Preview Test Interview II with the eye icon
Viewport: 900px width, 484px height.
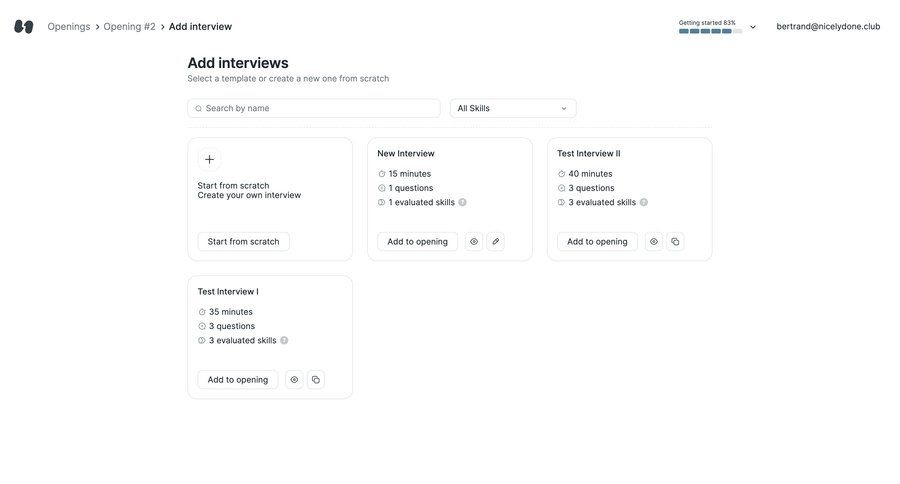tap(654, 242)
